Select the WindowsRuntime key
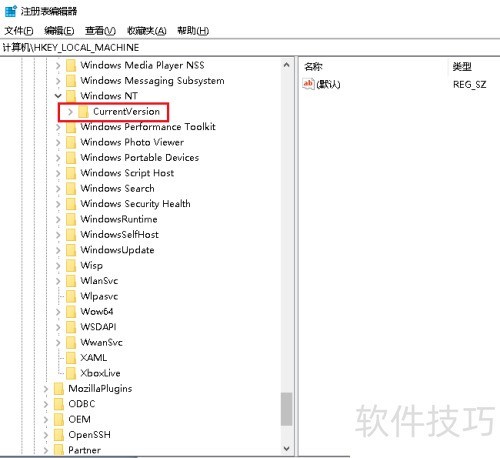Viewport: 500px width, 458px height. 119,219
